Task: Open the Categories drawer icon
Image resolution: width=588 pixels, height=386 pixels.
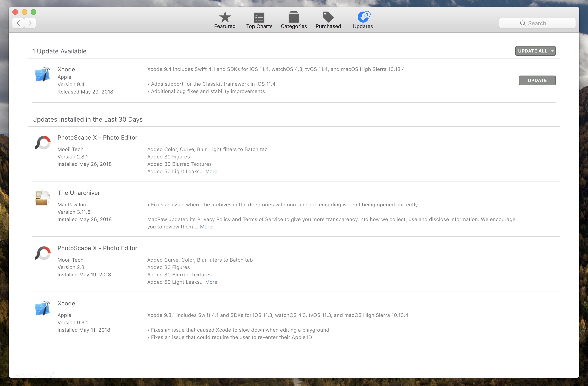Action: 294,17
